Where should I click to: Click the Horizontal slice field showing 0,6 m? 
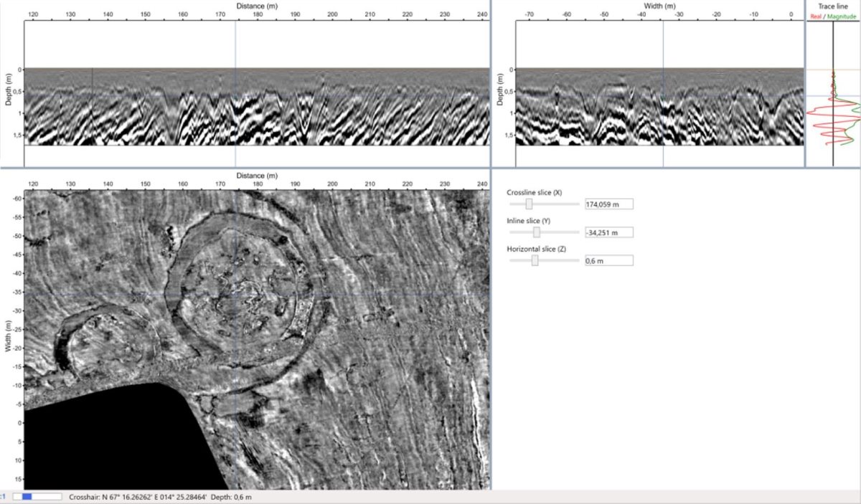[608, 261]
